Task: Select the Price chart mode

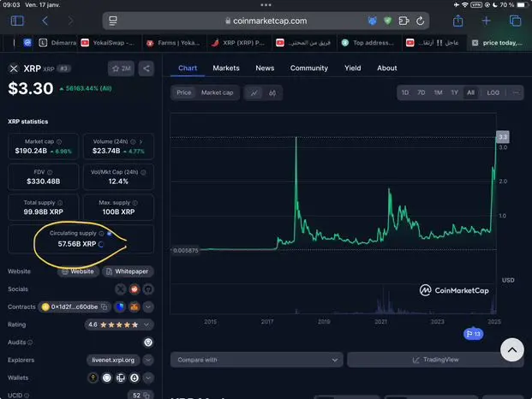Action: [x=184, y=92]
